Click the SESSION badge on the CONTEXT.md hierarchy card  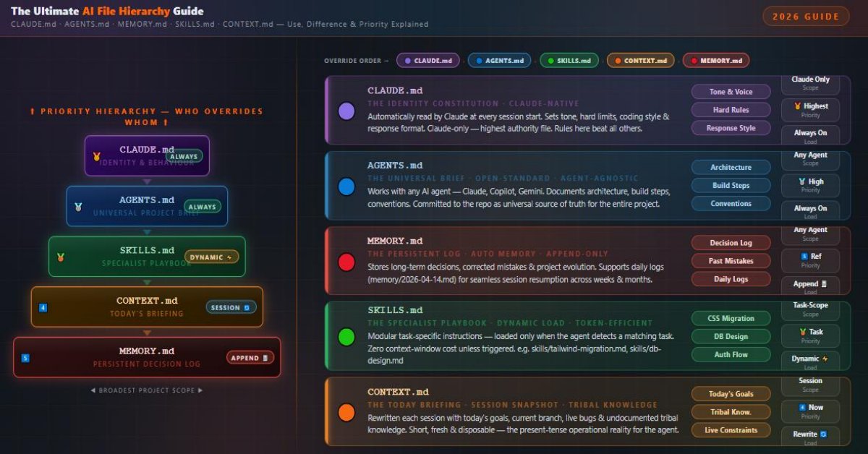231,307
